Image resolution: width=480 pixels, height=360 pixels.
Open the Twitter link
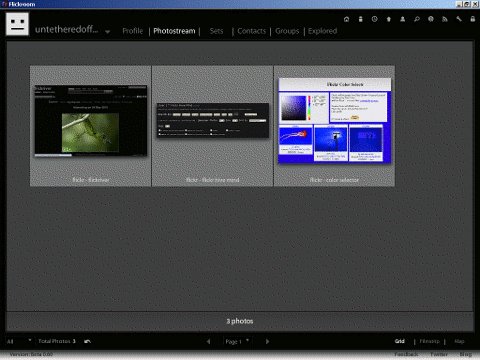point(439,354)
